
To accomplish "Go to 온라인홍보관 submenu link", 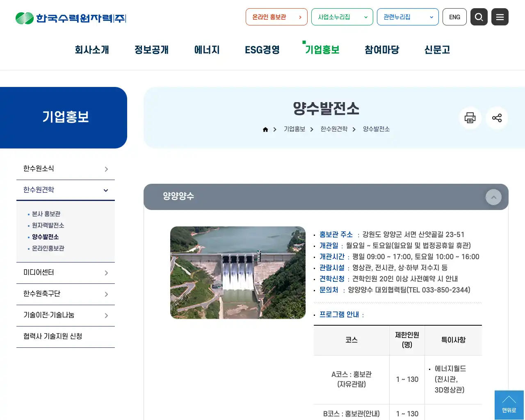I will [48, 248].
